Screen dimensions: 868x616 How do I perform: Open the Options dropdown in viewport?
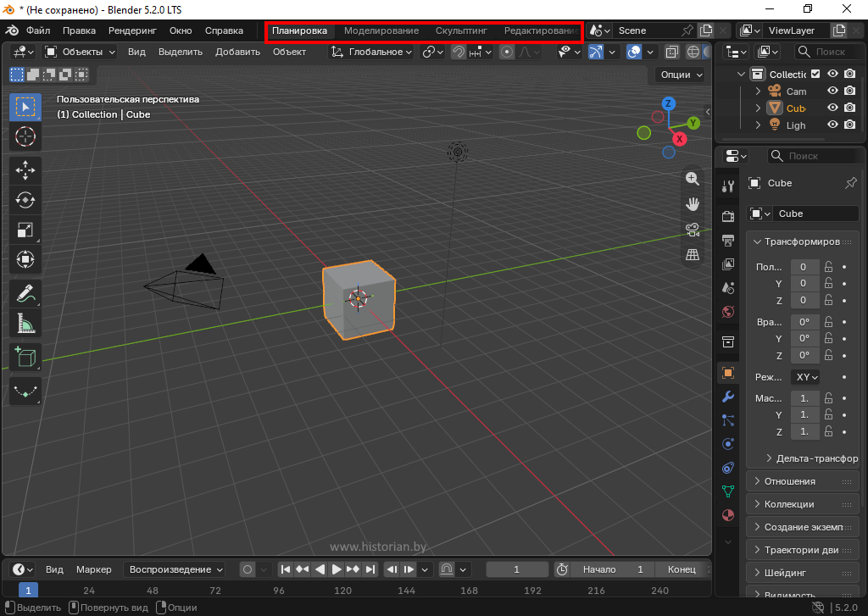tap(681, 75)
